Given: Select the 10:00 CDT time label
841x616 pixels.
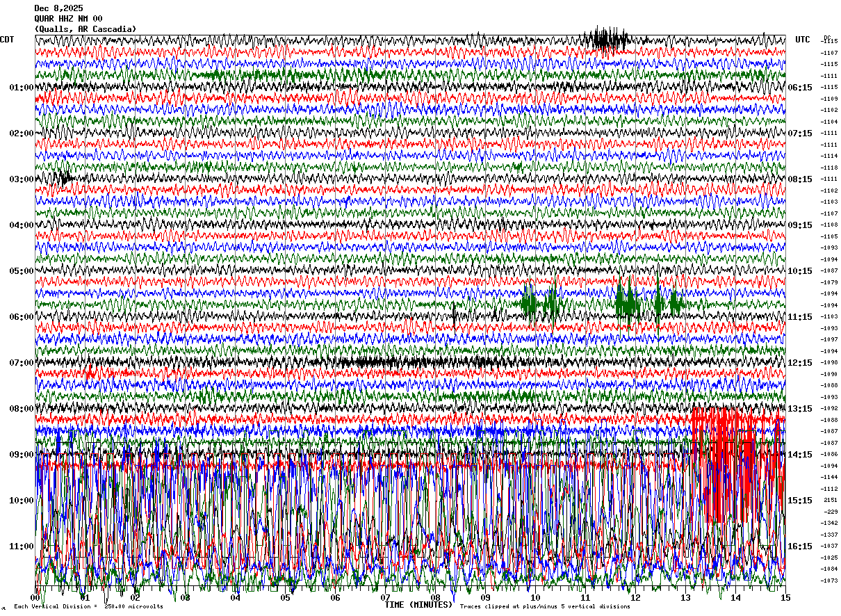Looking at the screenshot, I should (x=22, y=501).
